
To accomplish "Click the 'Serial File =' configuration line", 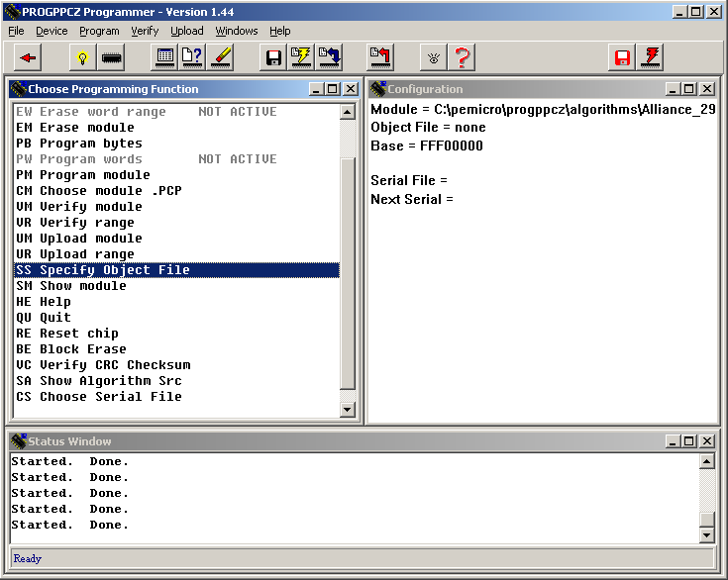I will (x=408, y=180).
